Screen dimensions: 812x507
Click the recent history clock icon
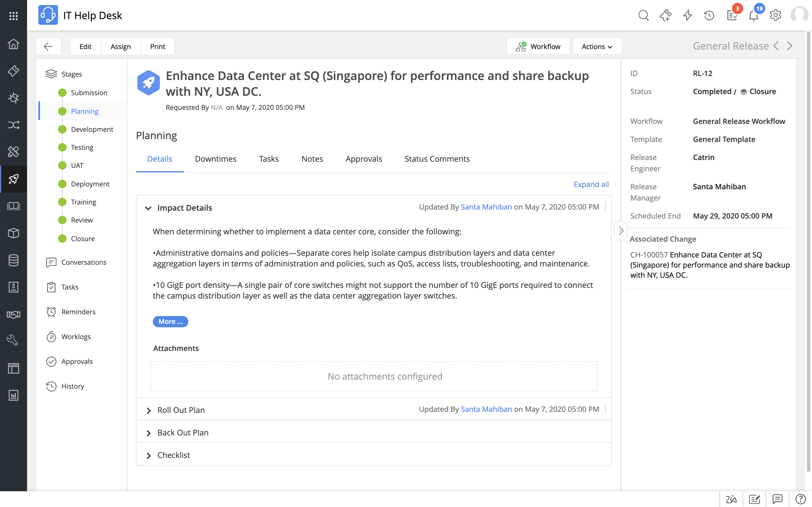709,15
